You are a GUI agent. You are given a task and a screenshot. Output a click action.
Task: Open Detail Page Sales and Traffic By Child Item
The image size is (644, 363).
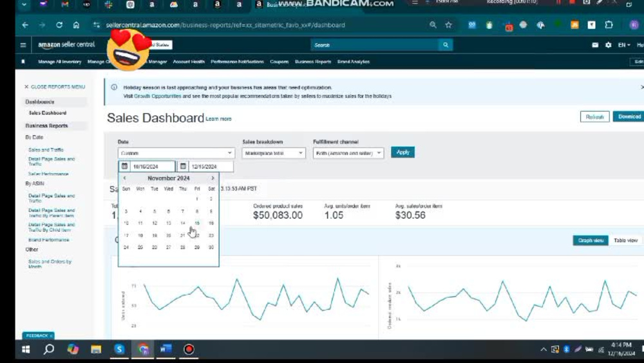coord(52,227)
